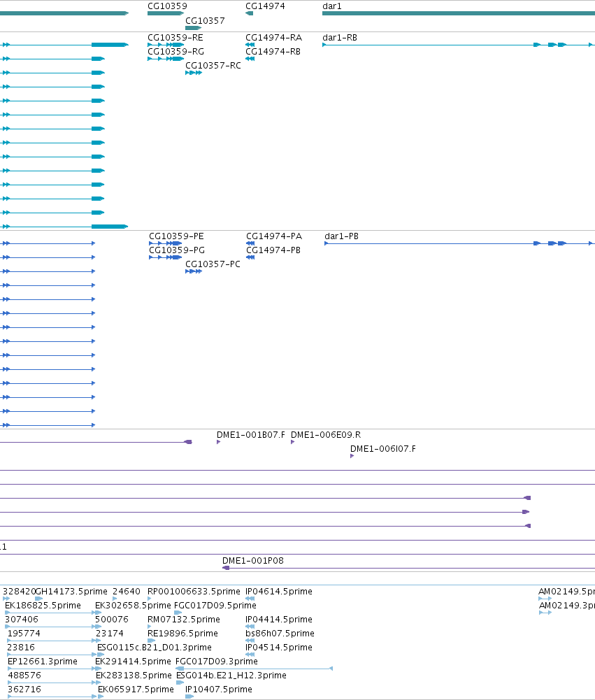Click the CG10357 gene label
Viewport: 595px width, 700px height.
[205, 21]
